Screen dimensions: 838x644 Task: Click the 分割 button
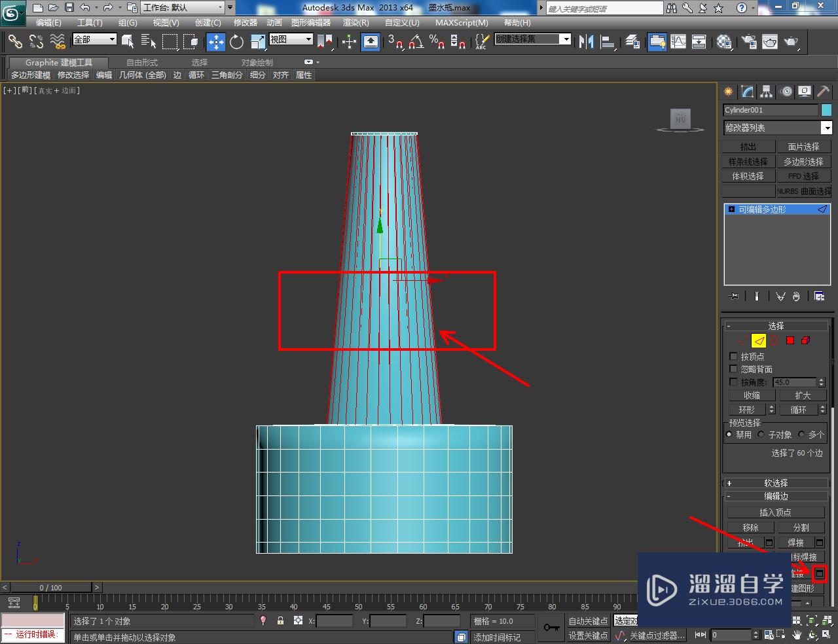pyautogui.click(x=801, y=528)
